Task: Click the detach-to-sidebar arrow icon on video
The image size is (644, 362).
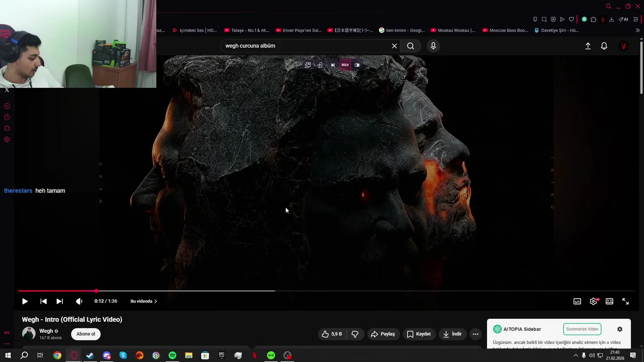Action: (x=320, y=65)
